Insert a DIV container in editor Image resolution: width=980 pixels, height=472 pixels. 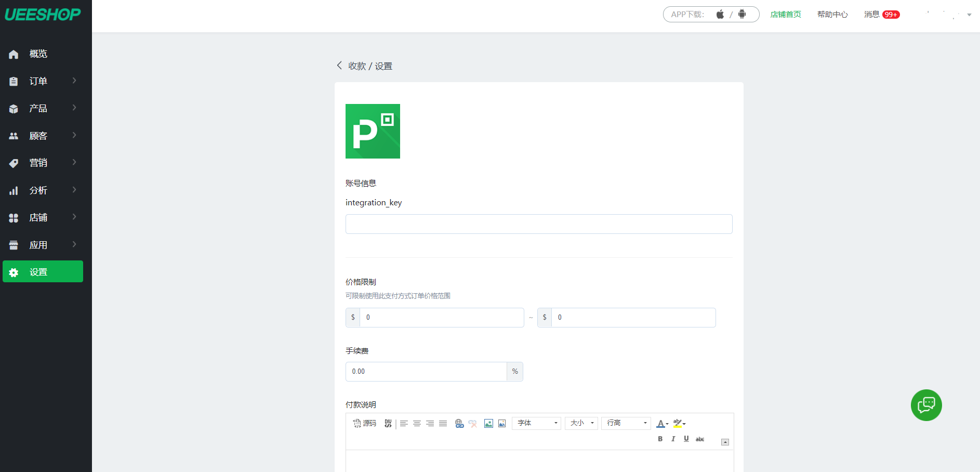click(x=388, y=423)
